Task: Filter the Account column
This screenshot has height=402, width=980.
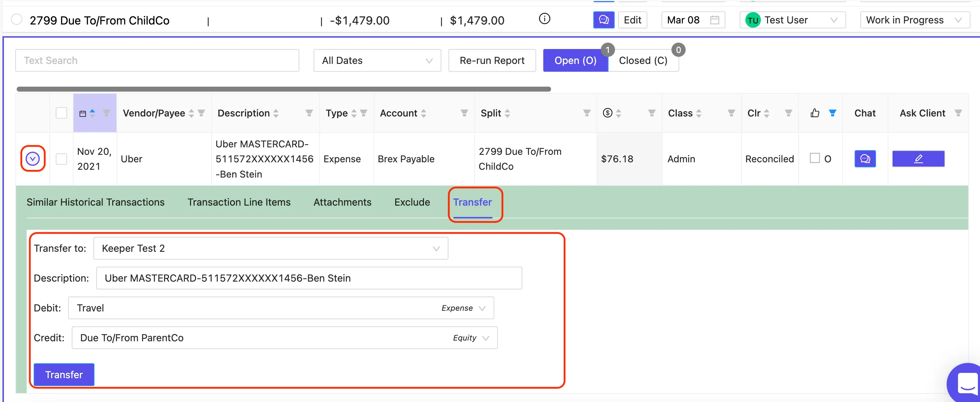Action: click(x=464, y=113)
